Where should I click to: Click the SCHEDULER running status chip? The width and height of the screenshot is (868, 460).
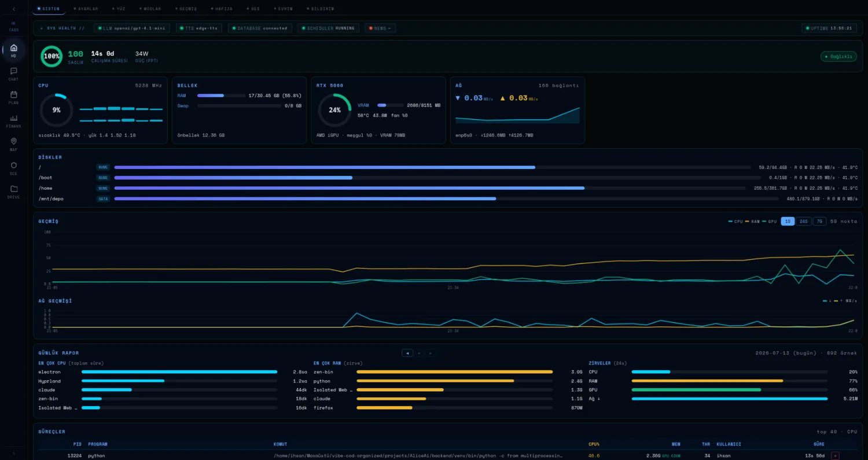point(329,28)
